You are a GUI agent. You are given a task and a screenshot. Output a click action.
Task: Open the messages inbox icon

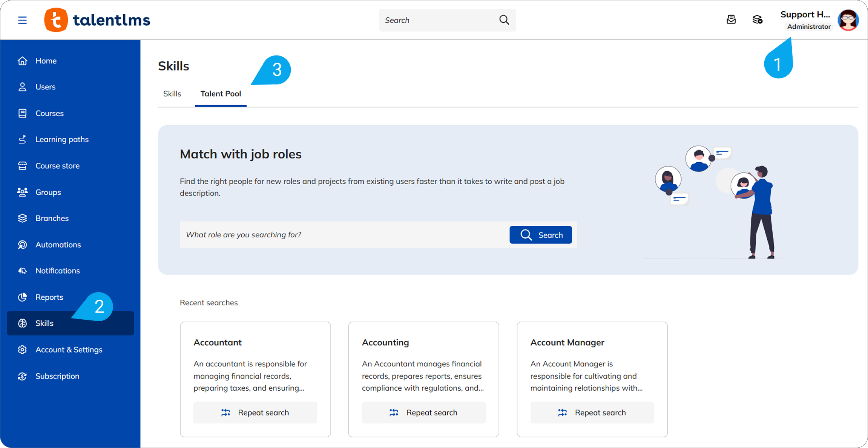(731, 20)
